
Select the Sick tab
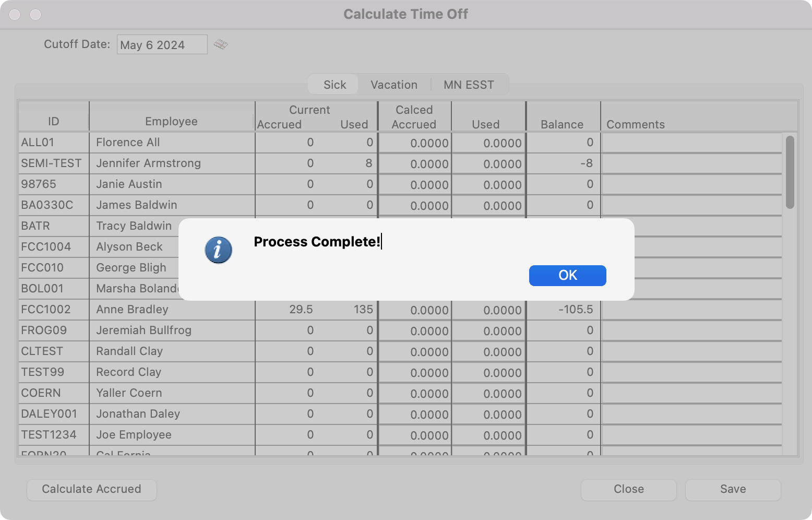[335, 85]
